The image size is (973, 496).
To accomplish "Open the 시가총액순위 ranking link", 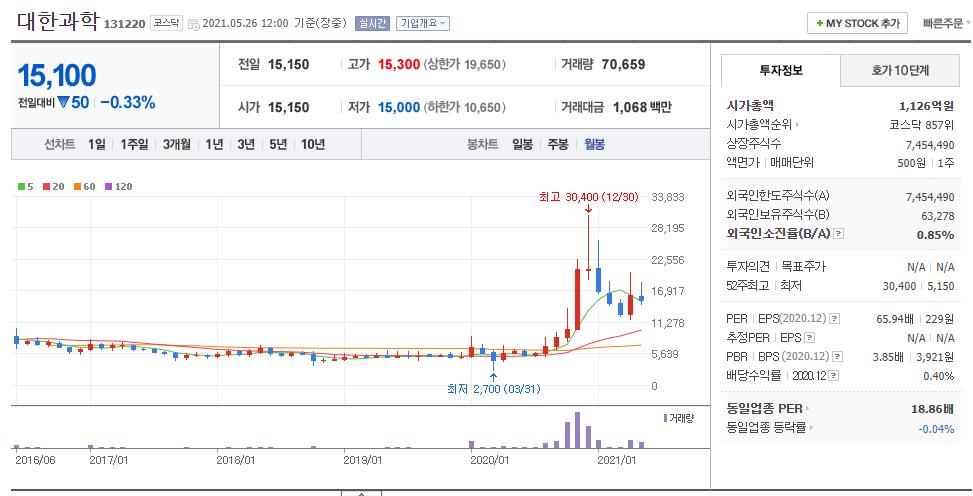I will 762,124.
